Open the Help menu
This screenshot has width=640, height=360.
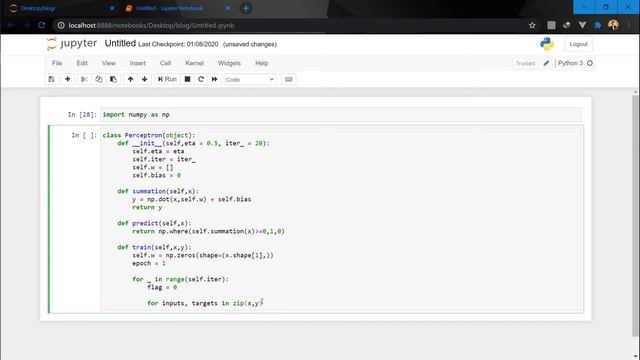pos(262,63)
